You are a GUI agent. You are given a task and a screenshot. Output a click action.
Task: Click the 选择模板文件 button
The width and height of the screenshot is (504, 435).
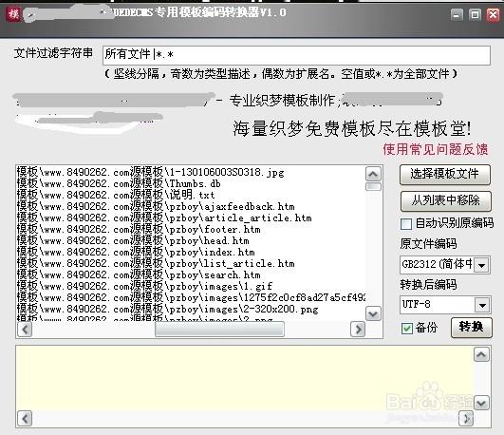(445, 174)
